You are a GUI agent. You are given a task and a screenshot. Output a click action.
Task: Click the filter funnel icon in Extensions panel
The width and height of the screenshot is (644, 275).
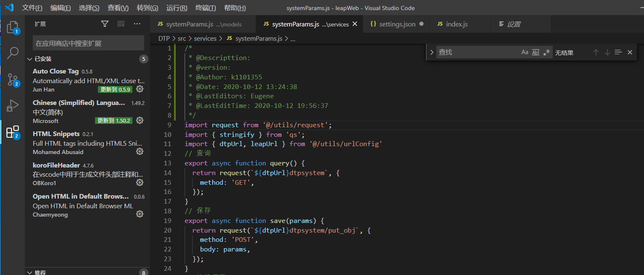coord(105,24)
